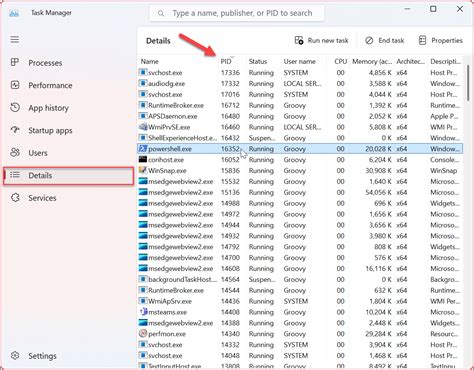The height and width of the screenshot is (370, 474).
Task: Select svchost.exe with PID 17336
Action: coord(300,73)
